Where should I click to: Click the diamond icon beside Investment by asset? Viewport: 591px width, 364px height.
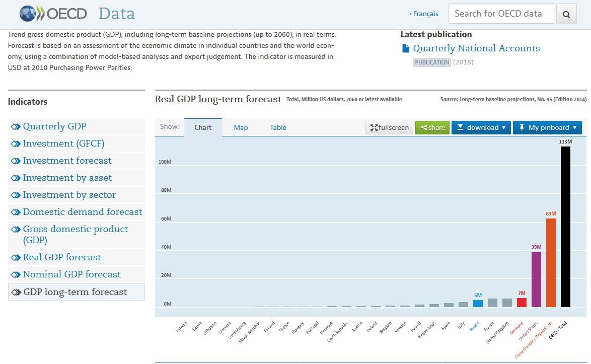16,178
